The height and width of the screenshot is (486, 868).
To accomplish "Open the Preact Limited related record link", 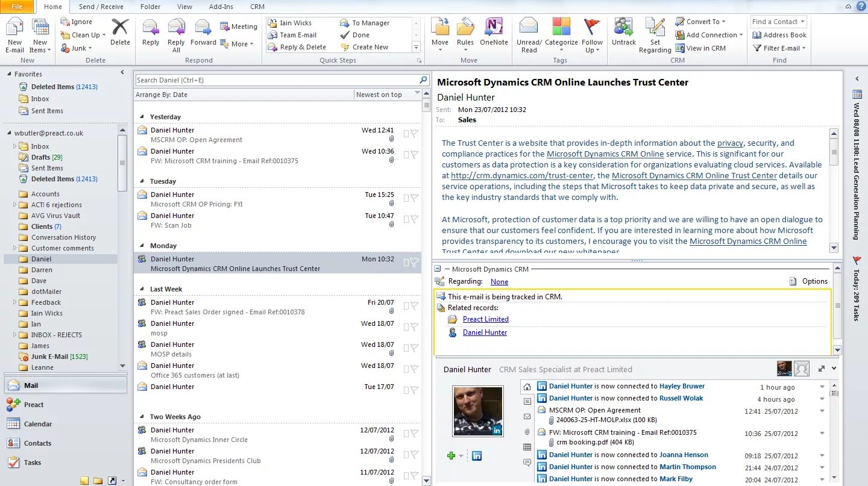I will [x=485, y=319].
